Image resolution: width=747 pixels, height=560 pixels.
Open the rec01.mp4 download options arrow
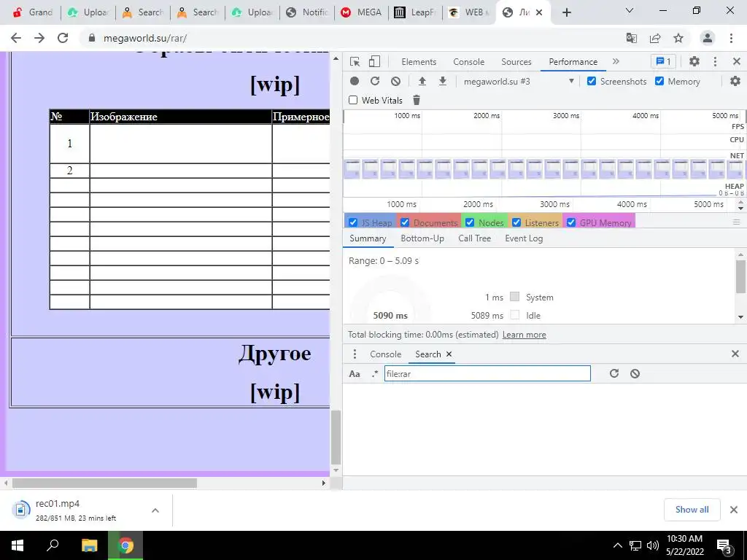pyautogui.click(x=155, y=510)
